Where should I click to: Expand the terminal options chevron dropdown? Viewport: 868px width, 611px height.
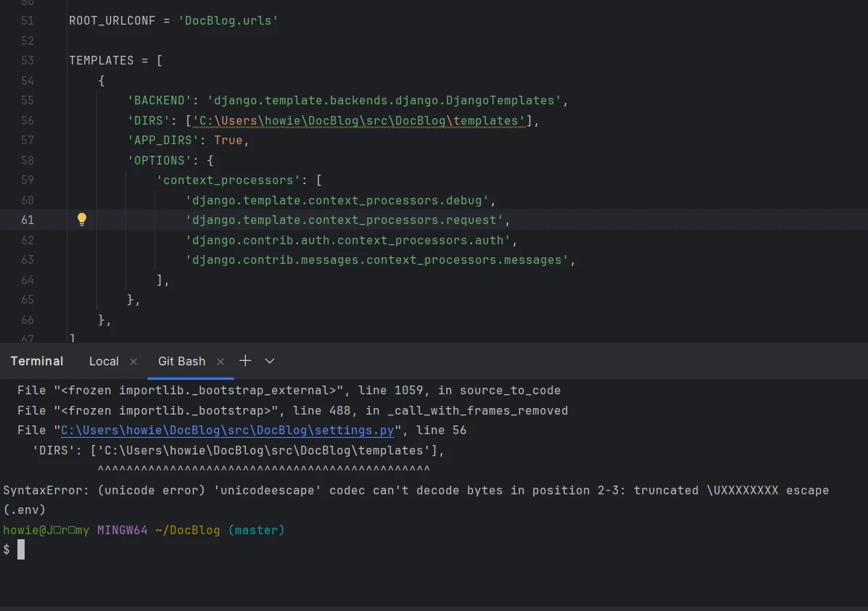(270, 361)
